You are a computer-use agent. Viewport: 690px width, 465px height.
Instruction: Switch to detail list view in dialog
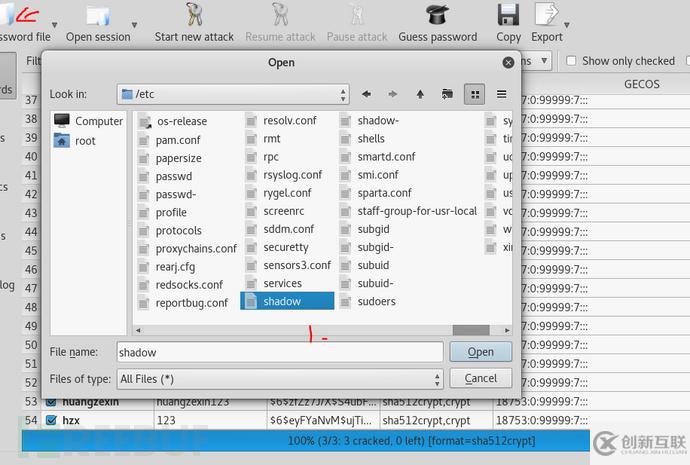[501, 94]
